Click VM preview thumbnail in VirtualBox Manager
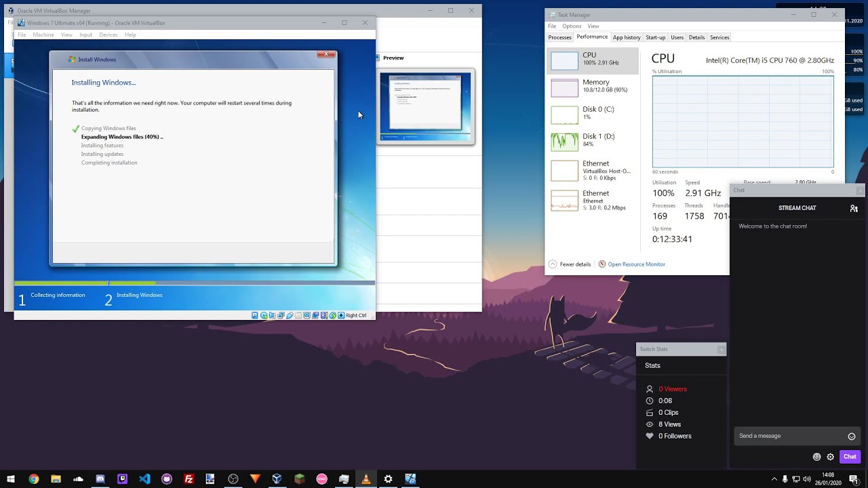Image resolution: width=868 pixels, height=488 pixels. [425, 106]
